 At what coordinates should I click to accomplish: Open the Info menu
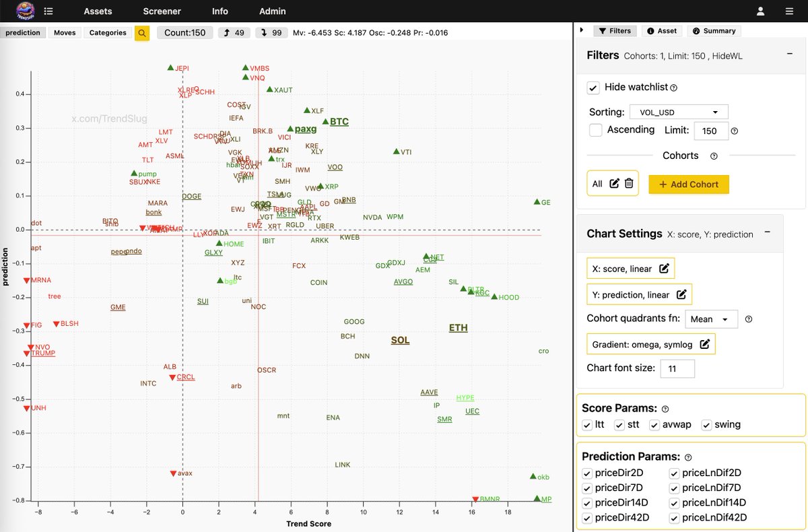[x=220, y=11]
